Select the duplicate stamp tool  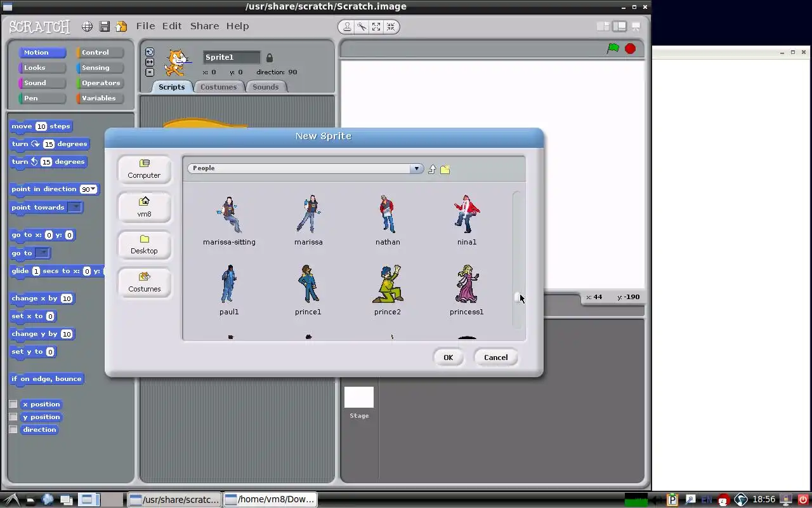point(347,27)
